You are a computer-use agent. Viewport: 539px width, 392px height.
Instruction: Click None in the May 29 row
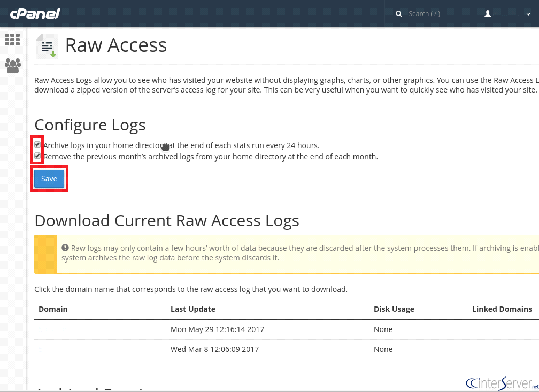point(383,329)
